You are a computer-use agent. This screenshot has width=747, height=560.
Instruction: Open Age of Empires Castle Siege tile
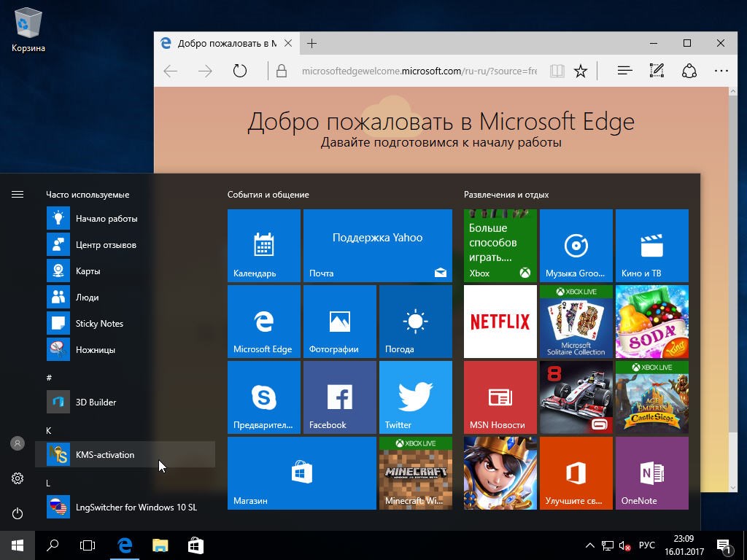tap(651, 397)
